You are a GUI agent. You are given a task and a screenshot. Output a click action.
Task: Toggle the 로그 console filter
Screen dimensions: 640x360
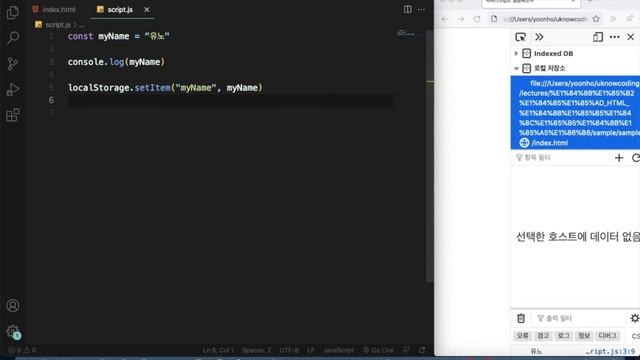pos(564,336)
